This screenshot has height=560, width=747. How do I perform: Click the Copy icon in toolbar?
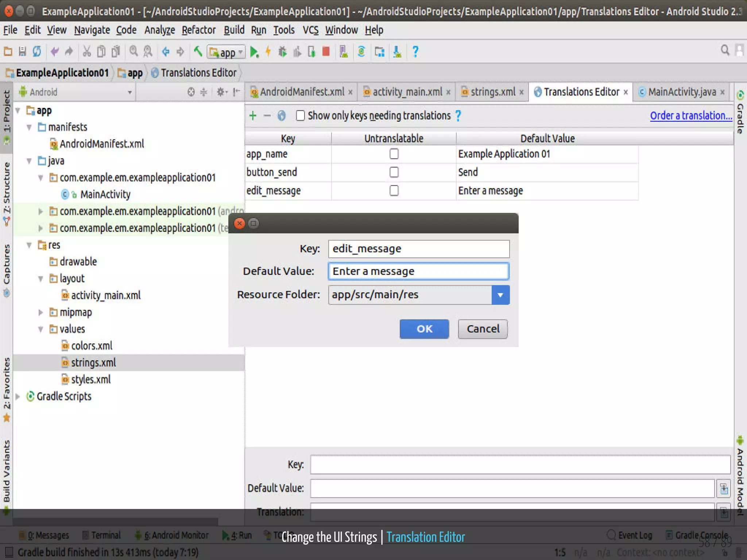point(101,52)
